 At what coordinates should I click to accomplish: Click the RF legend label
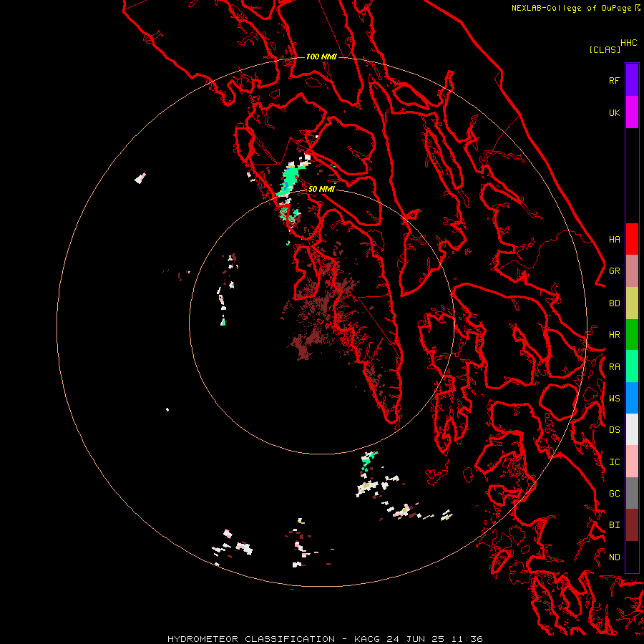coord(614,80)
